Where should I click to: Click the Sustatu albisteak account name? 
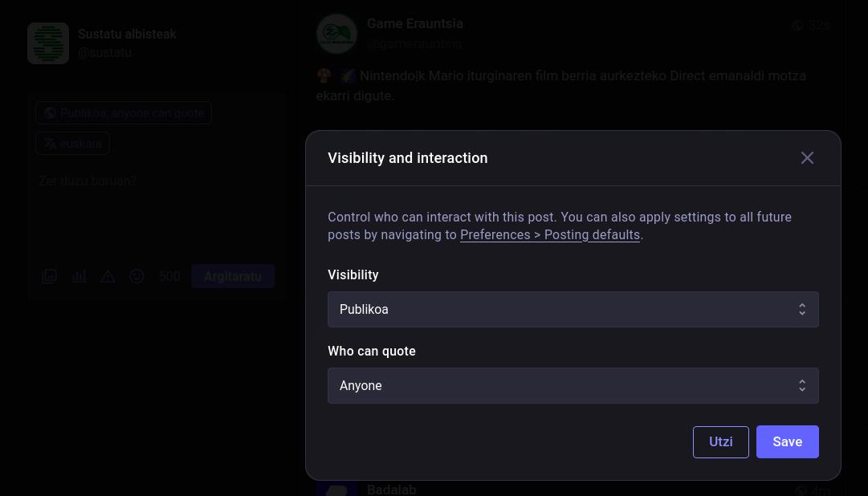tap(127, 35)
